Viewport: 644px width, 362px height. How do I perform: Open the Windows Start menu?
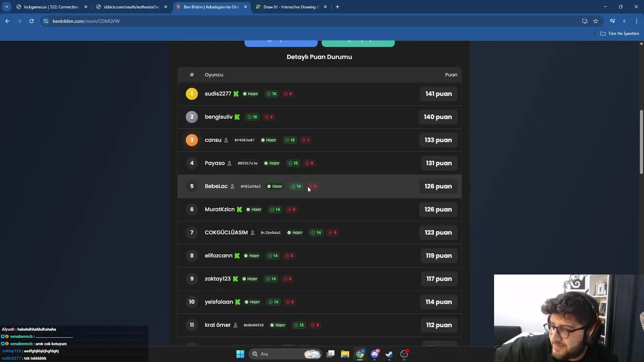coord(240,354)
